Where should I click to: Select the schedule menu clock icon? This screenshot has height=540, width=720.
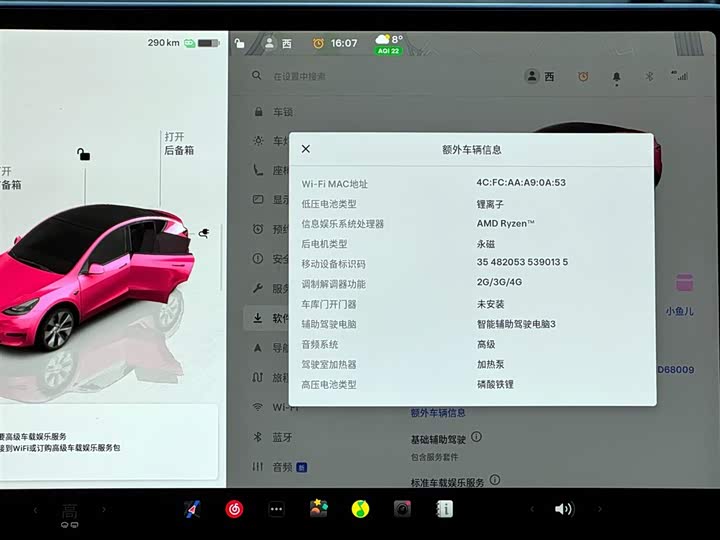pyautogui.click(x=258, y=229)
